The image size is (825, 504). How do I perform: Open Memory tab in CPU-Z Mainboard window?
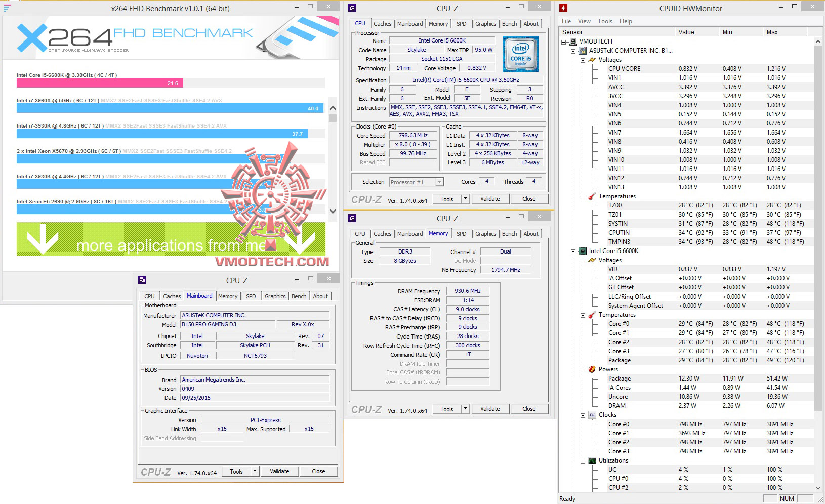[227, 296]
